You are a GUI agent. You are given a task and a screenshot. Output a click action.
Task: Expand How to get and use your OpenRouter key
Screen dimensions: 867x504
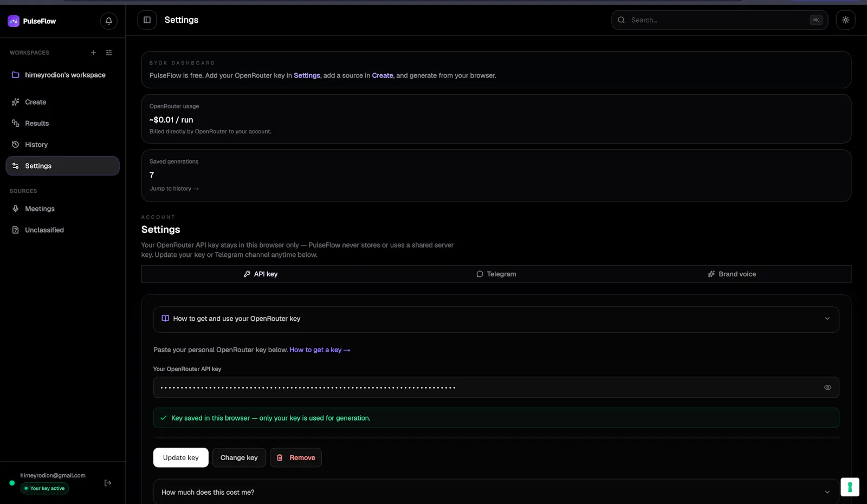point(496,319)
